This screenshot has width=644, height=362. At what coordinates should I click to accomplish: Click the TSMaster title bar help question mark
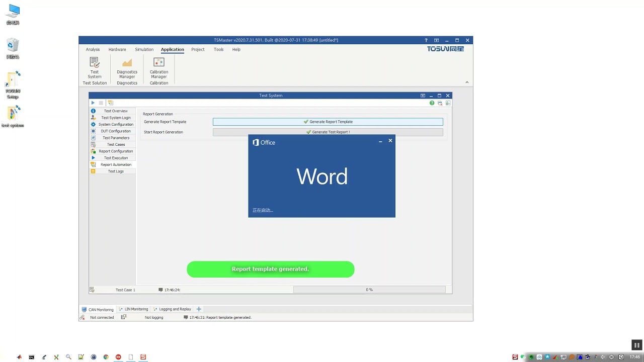426,40
